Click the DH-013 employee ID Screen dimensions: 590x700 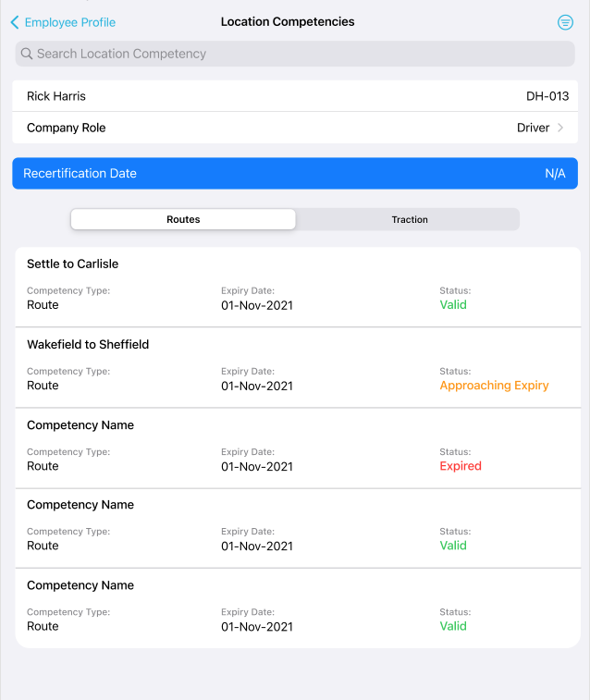tap(547, 96)
